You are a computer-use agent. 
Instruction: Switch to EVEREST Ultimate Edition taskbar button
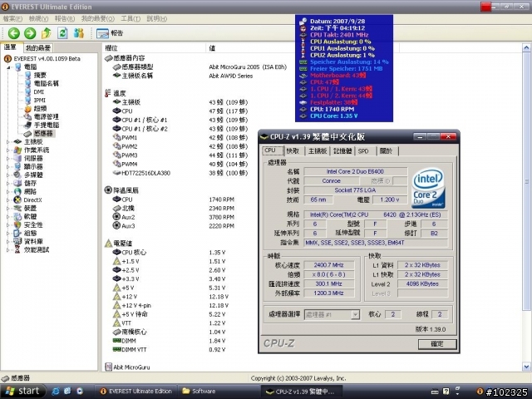pos(135,392)
